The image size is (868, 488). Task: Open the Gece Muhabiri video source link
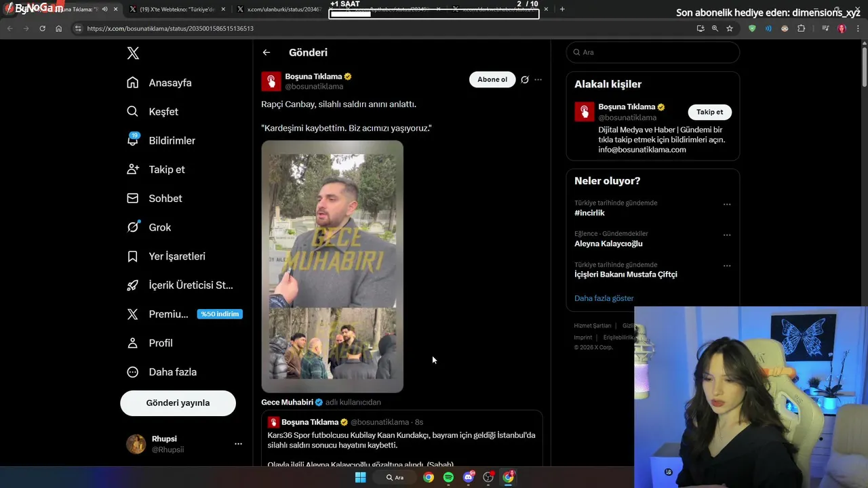287,402
